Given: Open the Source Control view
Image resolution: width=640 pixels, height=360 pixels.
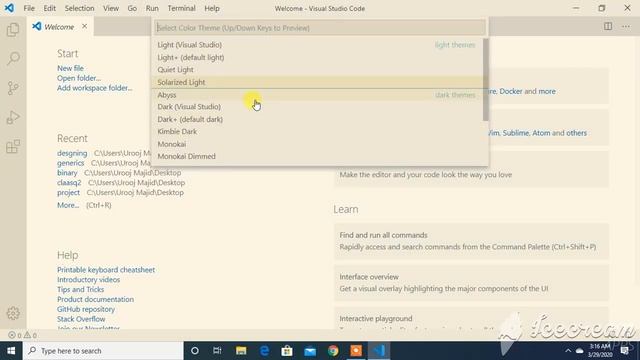Looking at the screenshot, I should pos(13,88).
